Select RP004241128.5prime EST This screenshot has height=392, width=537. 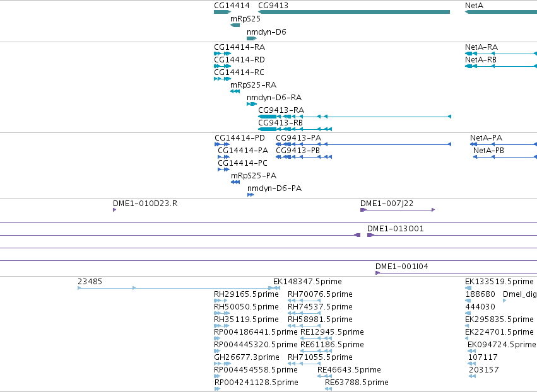coord(218,389)
